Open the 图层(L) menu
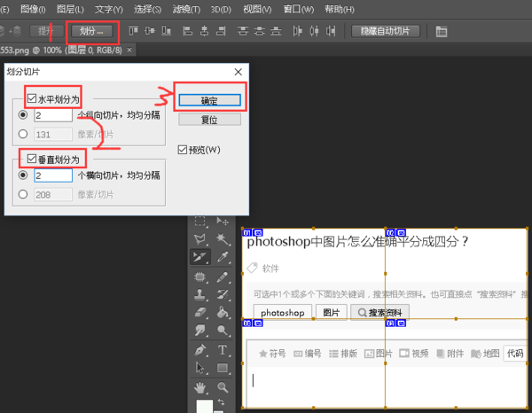 (x=70, y=9)
